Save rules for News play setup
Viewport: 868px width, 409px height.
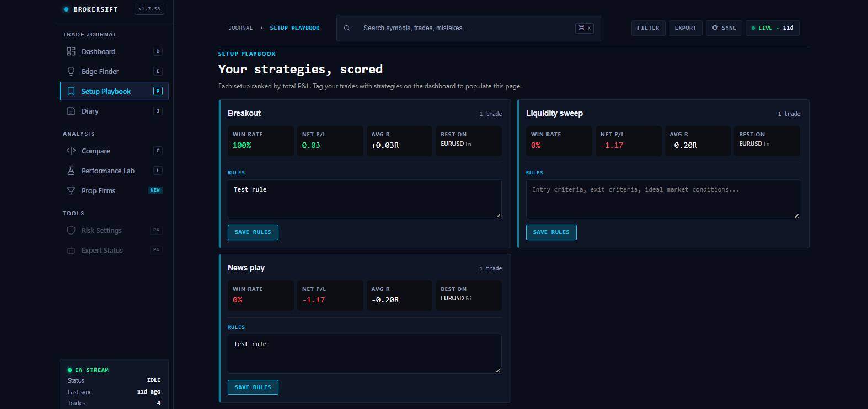[253, 387]
